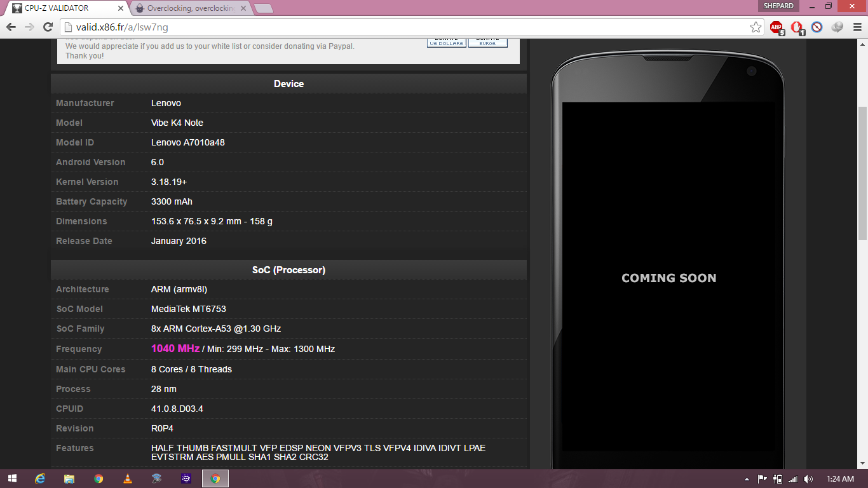Launch Internet Explorer from the taskbar
Image resolution: width=868 pixels, height=488 pixels.
coord(41,478)
